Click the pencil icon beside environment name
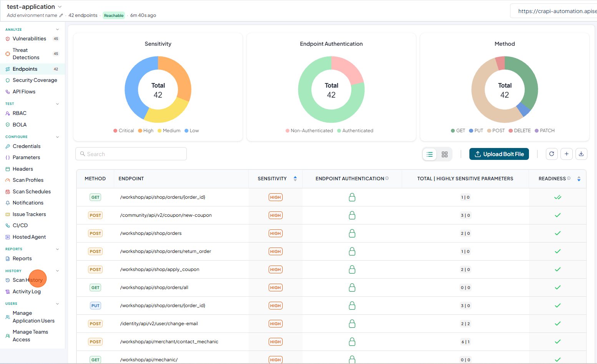597x364 pixels. point(61,15)
